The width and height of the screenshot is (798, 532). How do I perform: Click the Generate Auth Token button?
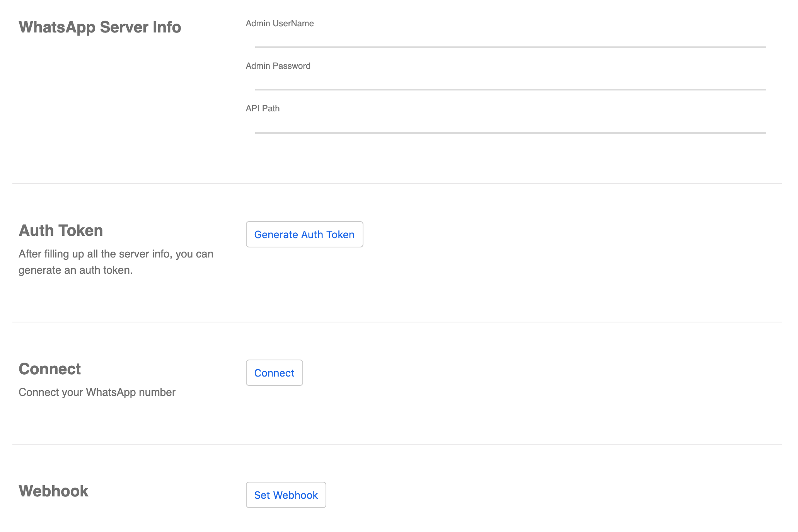pos(304,234)
